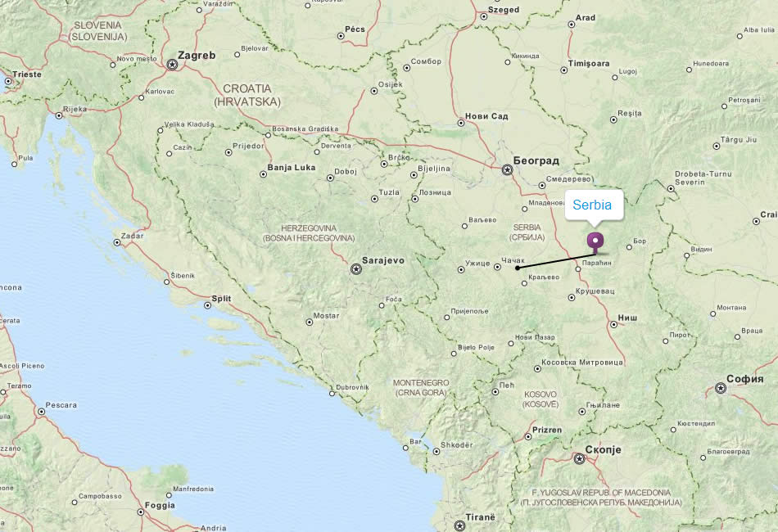Select the Split city dot
Image resolution: width=778 pixels, height=532 pixels.
207,305
